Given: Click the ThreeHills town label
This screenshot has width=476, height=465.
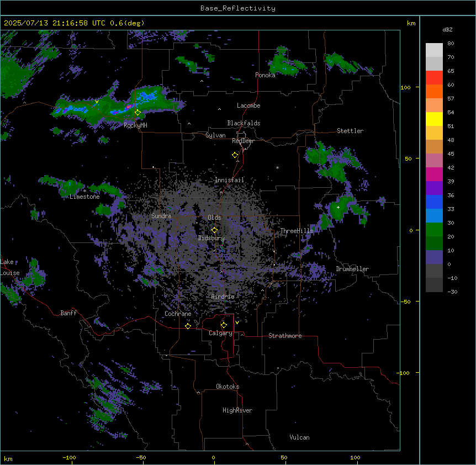Looking at the screenshot, I should pyautogui.click(x=297, y=231).
